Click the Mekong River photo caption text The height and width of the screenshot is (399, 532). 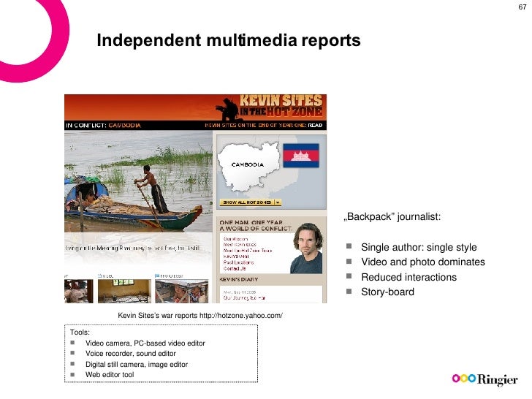point(132,248)
